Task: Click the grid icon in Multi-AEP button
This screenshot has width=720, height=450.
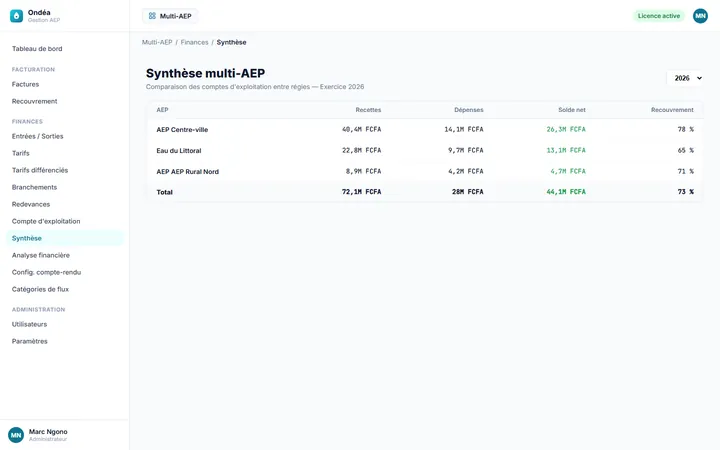Action: [152, 16]
